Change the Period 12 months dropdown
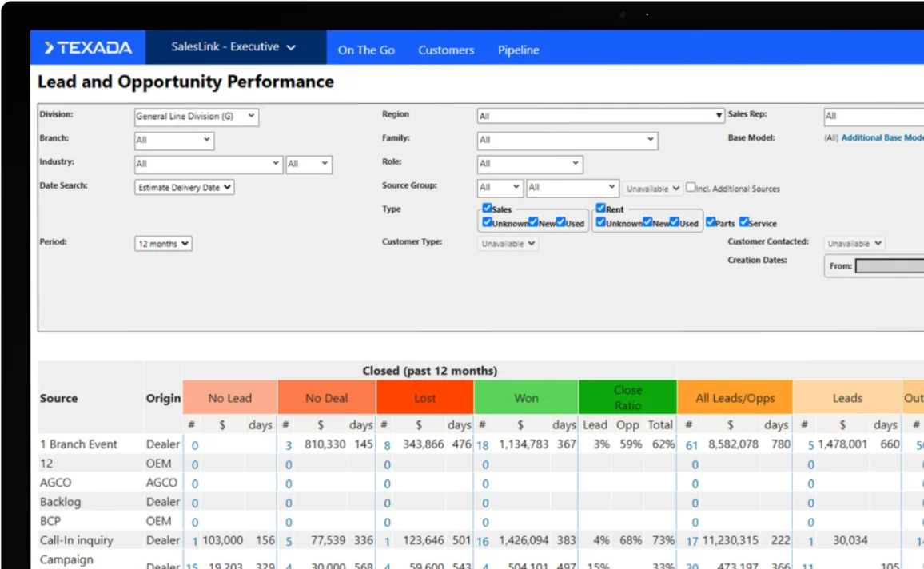Screen dimensions: 924x569 tap(163, 243)
